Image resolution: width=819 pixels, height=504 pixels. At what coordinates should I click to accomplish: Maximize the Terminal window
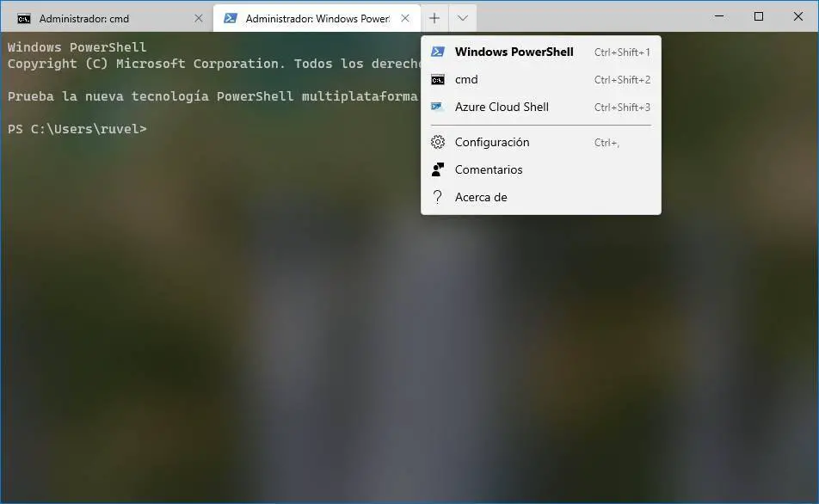tap(759, 16)
